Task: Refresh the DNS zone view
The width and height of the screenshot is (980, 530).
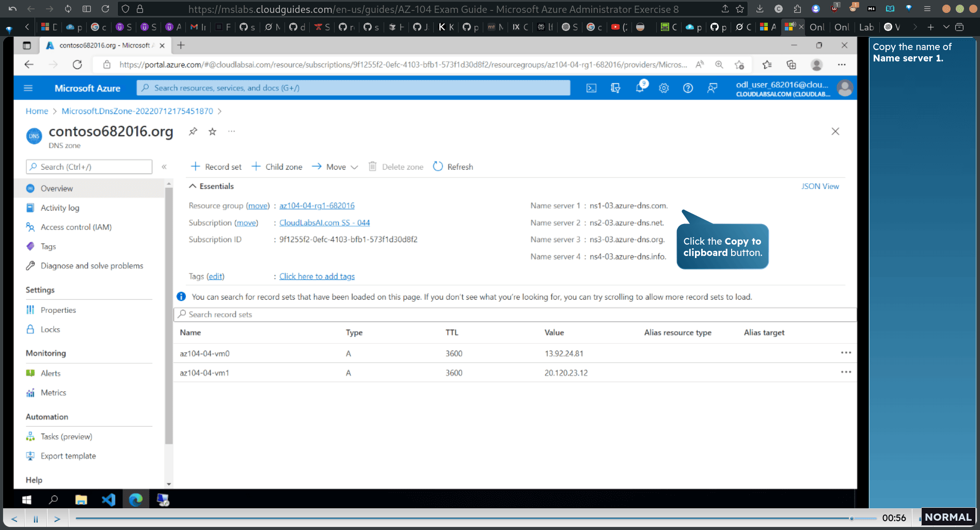Action: pyautogui.click(x=453, y=167)
